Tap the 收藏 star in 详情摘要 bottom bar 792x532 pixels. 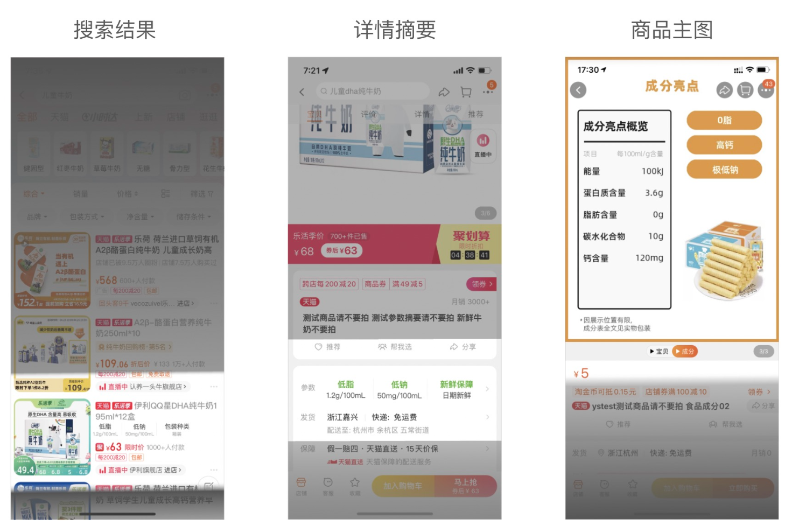pos(355,486)
